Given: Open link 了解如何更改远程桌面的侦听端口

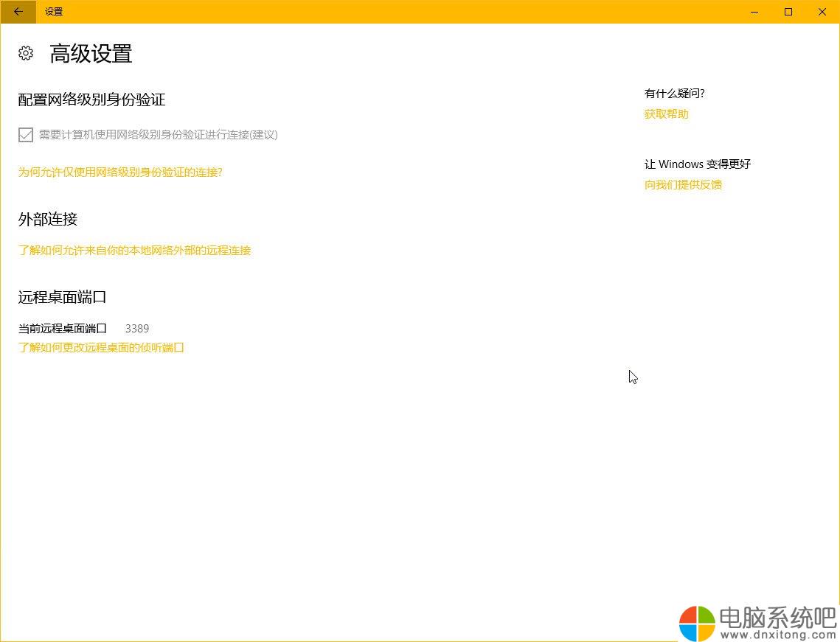Looking at the screenshot, I should [101, 347].
